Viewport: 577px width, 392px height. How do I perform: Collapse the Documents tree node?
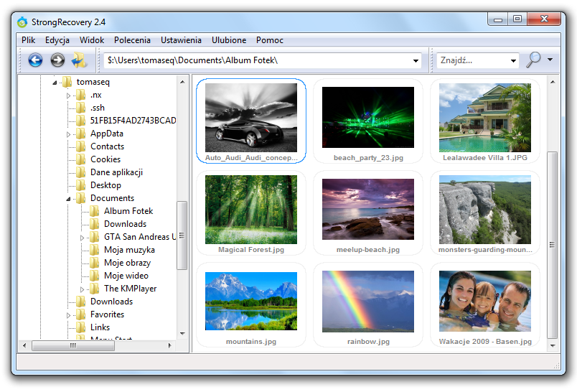click(x=69, y=198)
